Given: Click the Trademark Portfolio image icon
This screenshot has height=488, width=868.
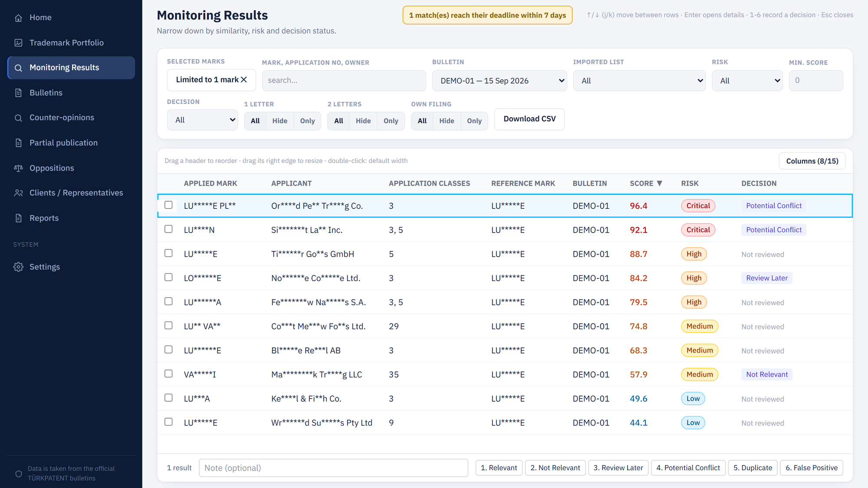Looking at the screenshot, I should pos(18,43).
